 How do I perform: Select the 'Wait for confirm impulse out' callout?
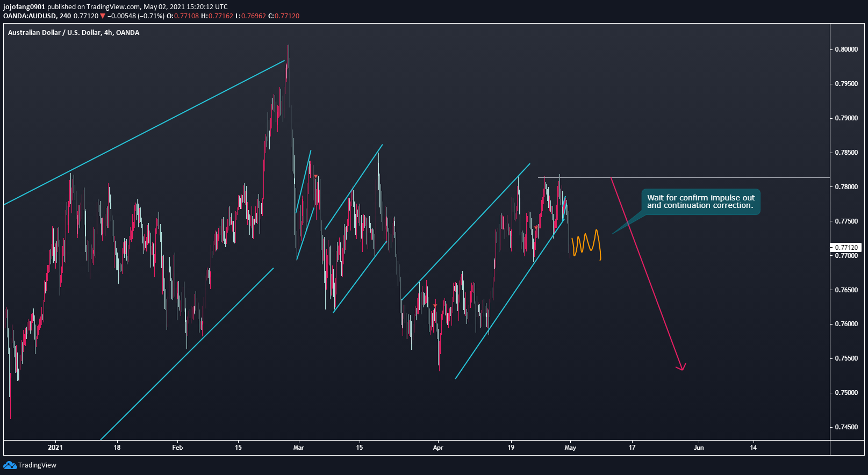pos(701,201)
